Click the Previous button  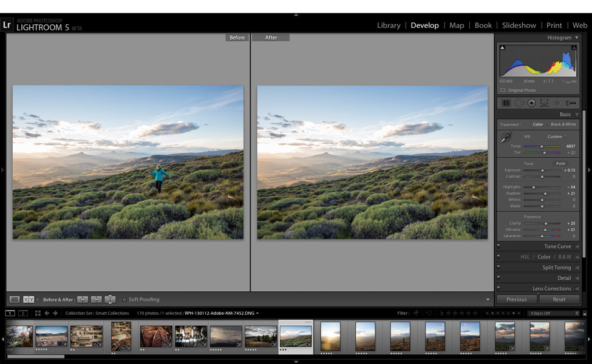(517, 299)
